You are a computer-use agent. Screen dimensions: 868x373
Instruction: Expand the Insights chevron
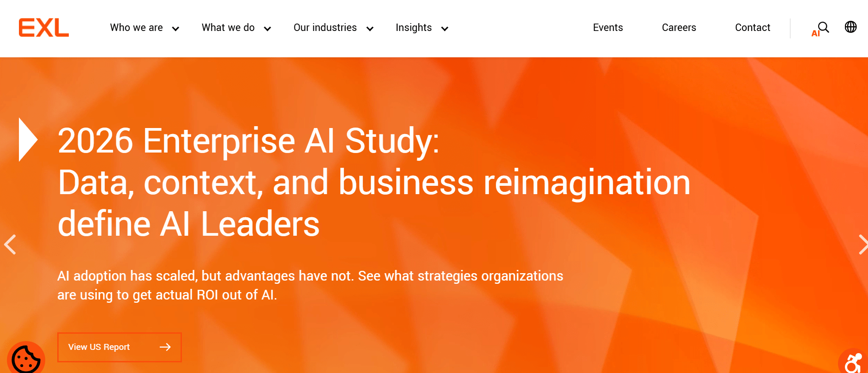445,29
